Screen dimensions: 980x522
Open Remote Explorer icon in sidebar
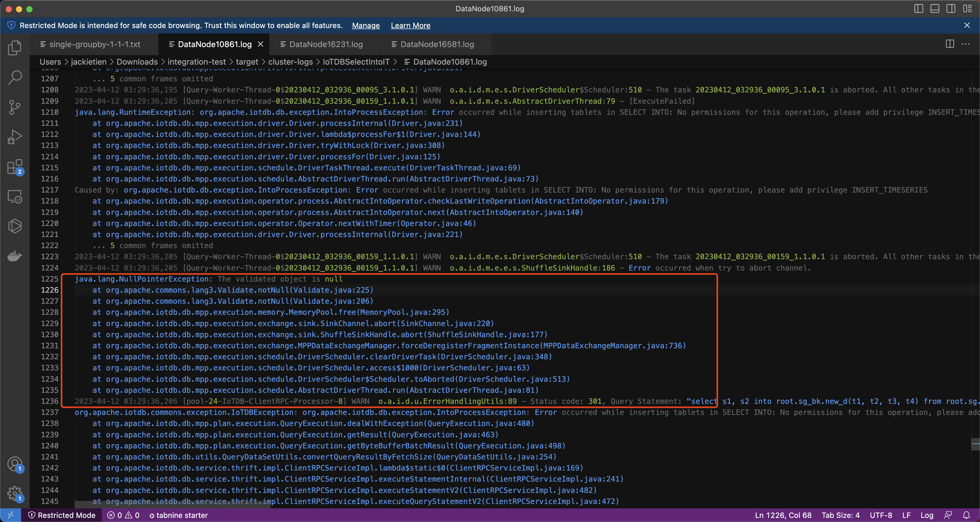tap(14, 197)
